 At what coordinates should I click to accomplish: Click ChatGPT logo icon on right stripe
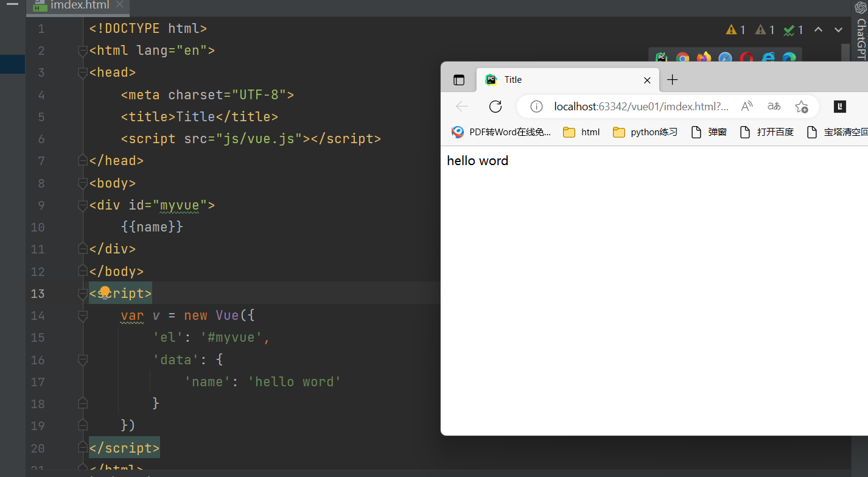[x=861, y=8]
